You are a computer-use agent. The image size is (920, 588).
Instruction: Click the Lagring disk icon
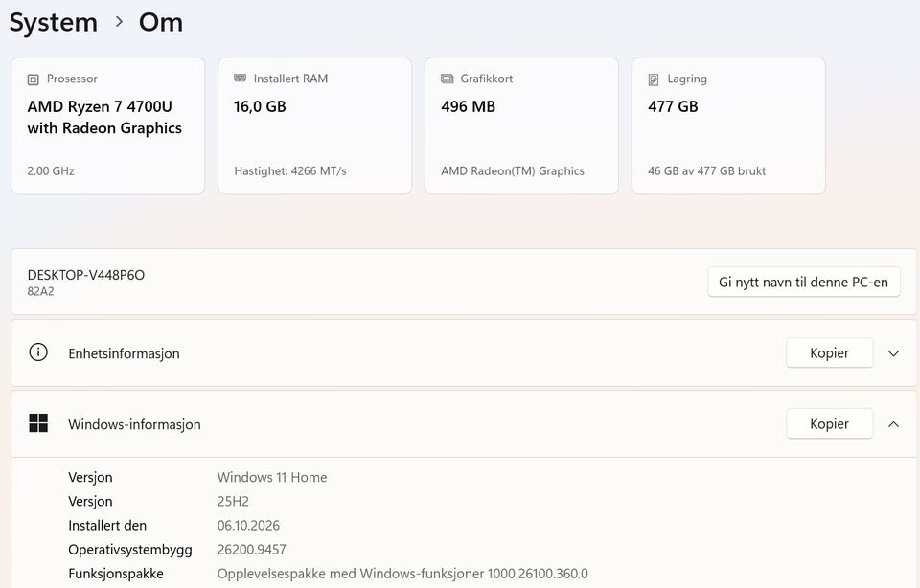(x=654, y=79)
